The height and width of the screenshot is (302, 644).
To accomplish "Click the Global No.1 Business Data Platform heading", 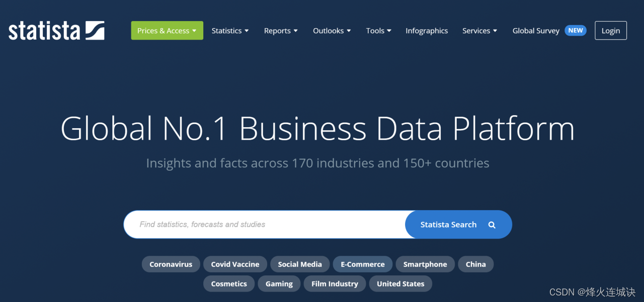I will pyautogui.click(x=317, y=128).
